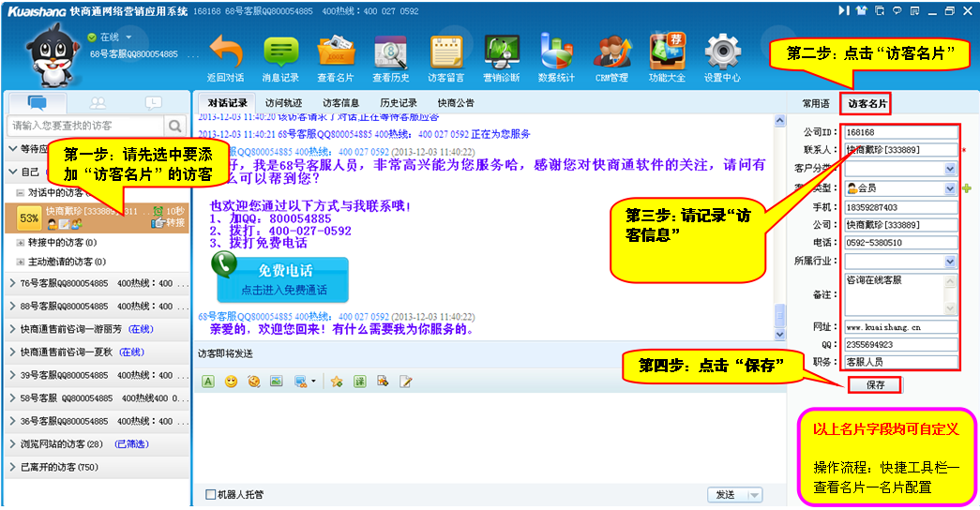Click the 发送 send button
This screenshot has width=980, height=510.
pos(726,495)
